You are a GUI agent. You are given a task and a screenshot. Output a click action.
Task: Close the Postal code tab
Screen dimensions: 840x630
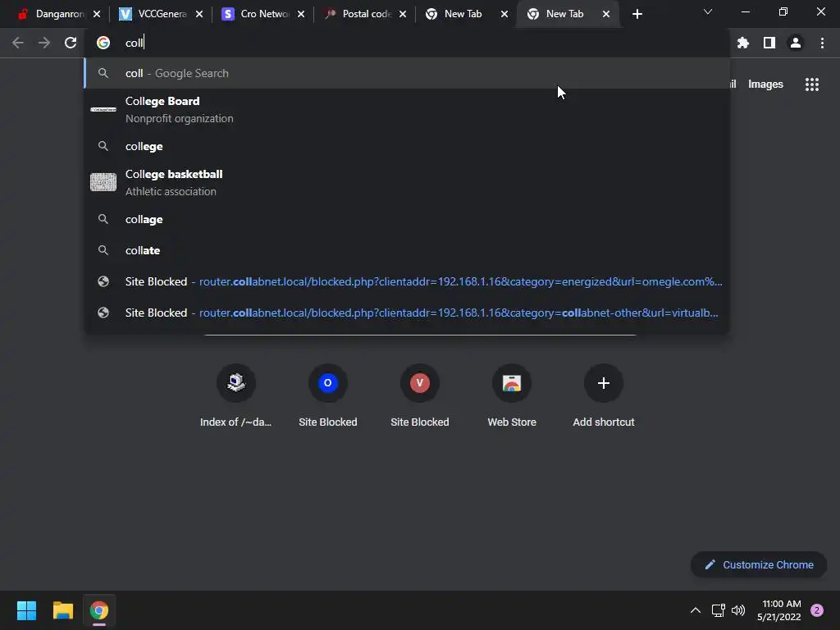[x=403, y=14]
